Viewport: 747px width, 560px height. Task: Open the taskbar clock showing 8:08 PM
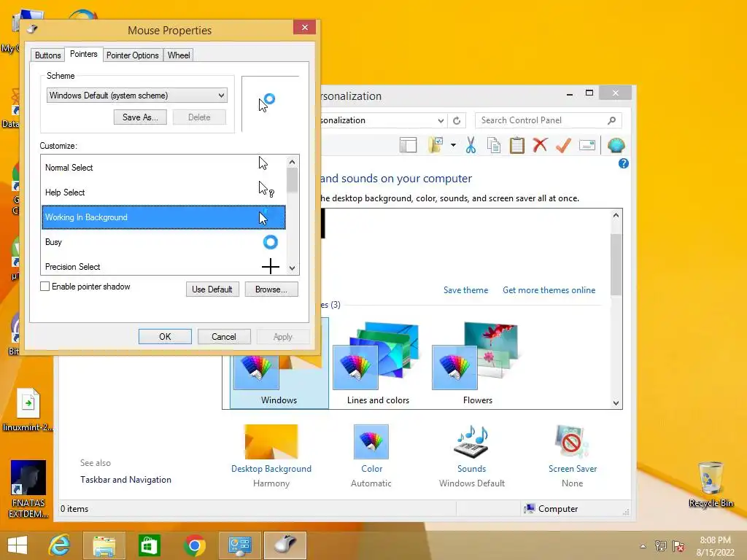click(x=715, y=546)
